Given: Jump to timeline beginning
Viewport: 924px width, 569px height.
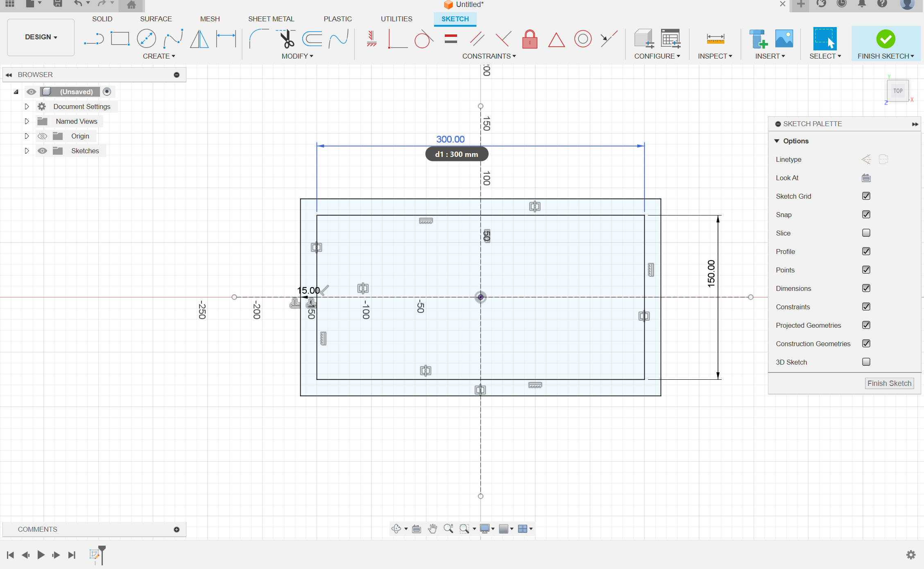Looking at the screenshot, I should pyautogui.click(x=10, y=555).
